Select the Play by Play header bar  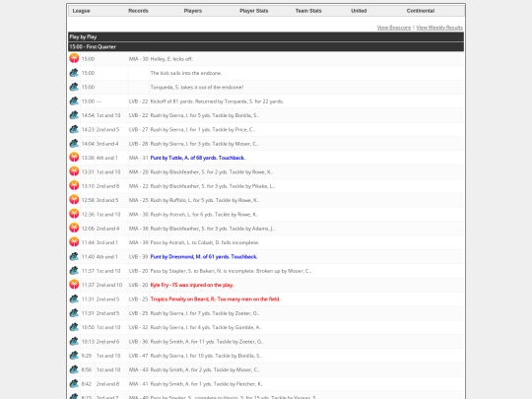pyautogui.click(x=266, y=36)
